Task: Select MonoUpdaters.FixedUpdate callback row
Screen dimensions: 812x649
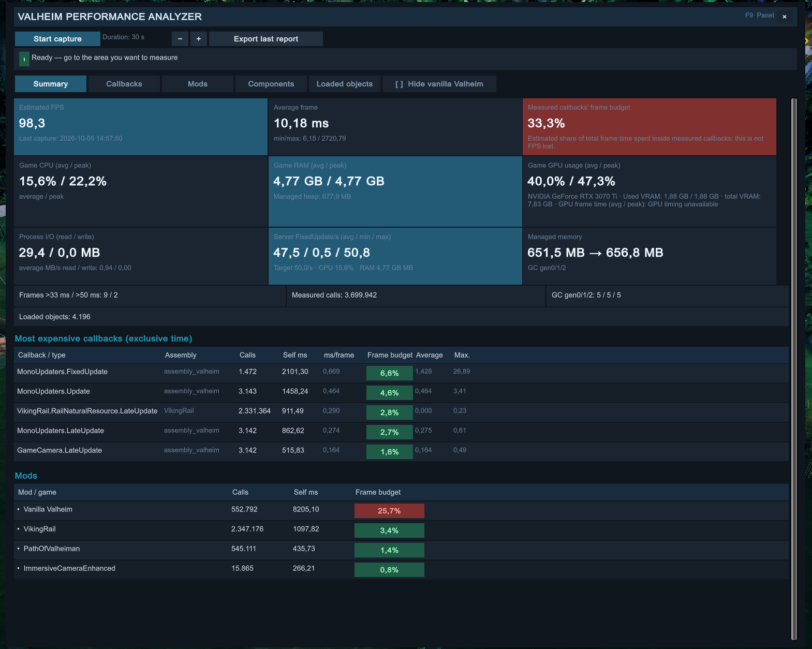Action: tap(401, 373)
